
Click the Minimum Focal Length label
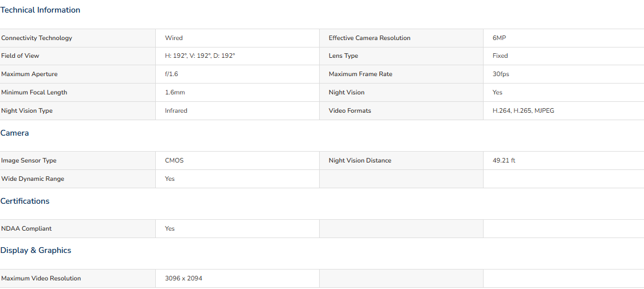pyautogui.click(x=34, y=92)
